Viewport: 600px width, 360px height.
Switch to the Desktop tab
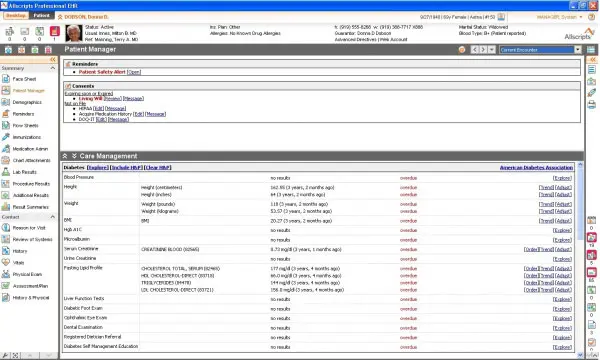(x=16, y=16)
